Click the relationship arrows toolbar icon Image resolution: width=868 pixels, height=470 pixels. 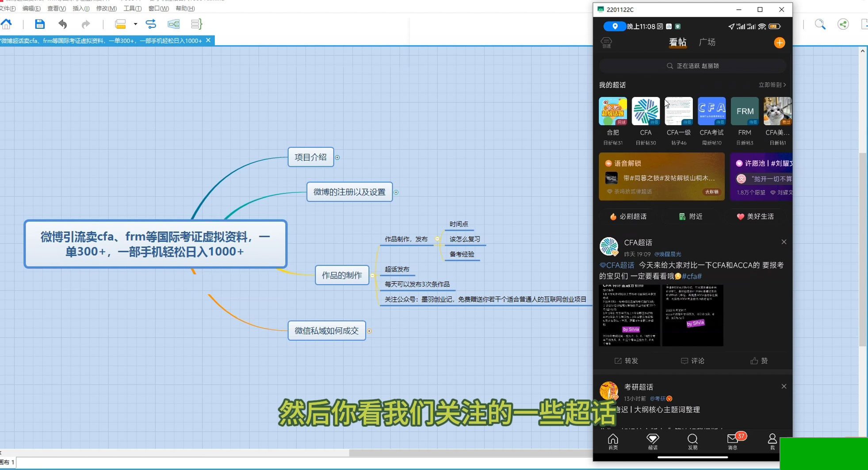tap(151, 24)
